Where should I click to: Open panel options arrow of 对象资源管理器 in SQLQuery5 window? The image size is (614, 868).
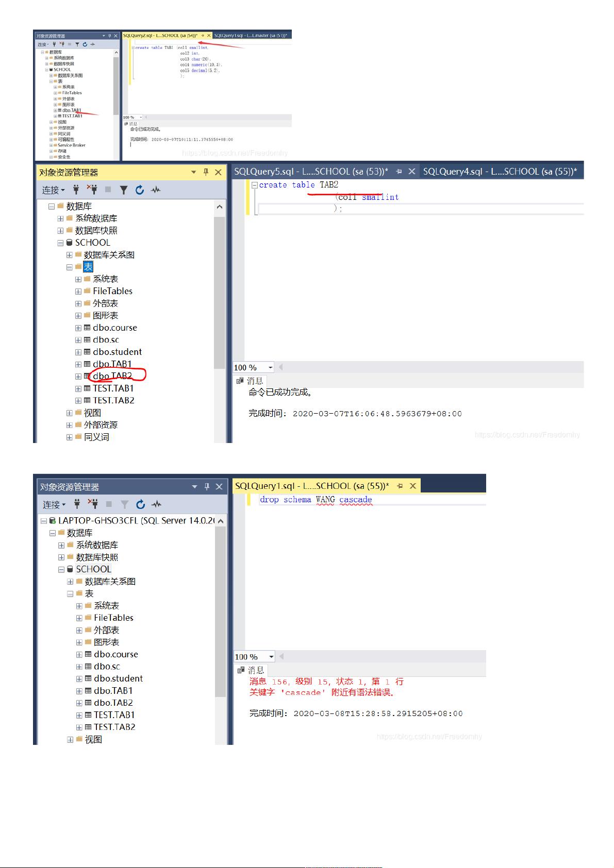pos(194,172)
